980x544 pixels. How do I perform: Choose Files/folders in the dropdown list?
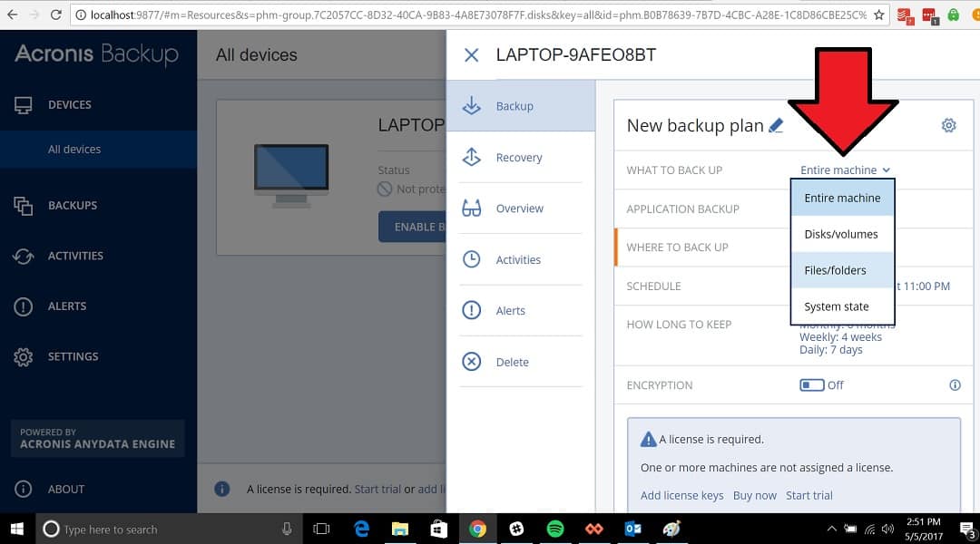[x=842, y=270]
